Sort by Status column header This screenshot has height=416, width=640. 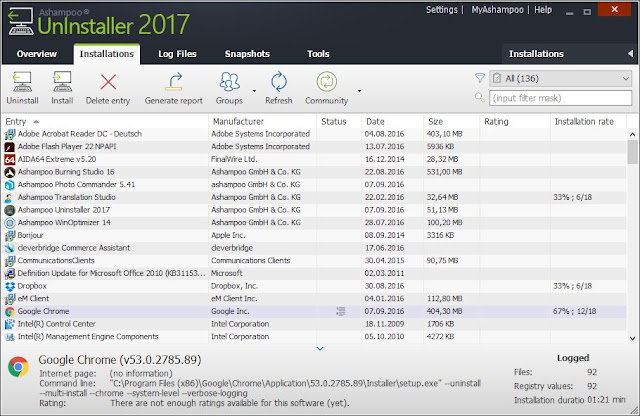click(333, 121)
